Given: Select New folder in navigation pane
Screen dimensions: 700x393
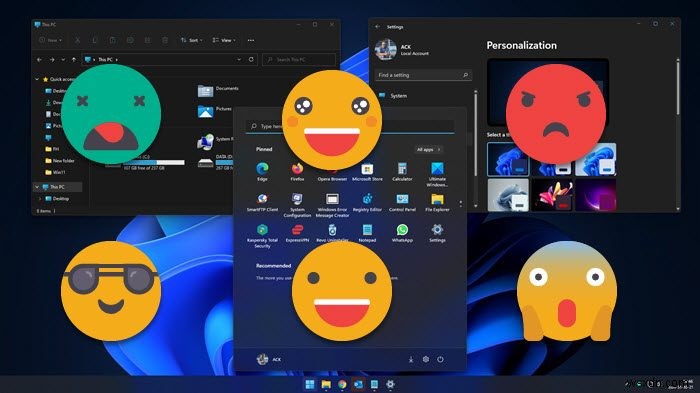Looking at the screenshot, I should [60, 160].
